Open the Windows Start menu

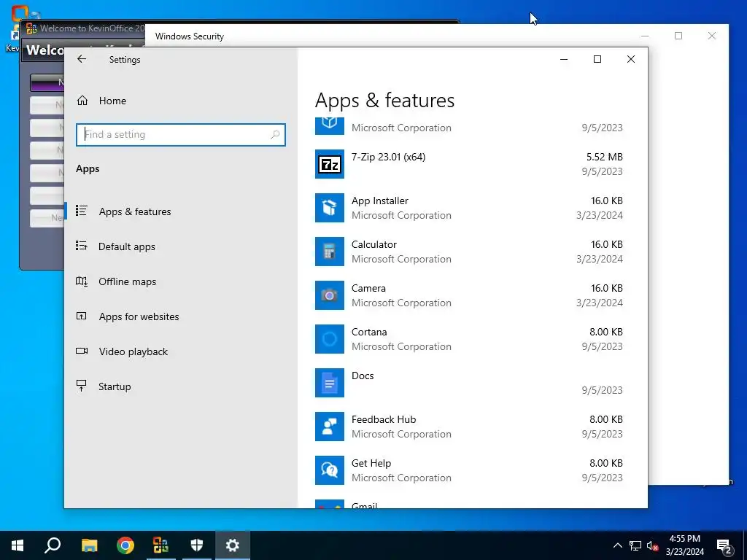[18, 545]
